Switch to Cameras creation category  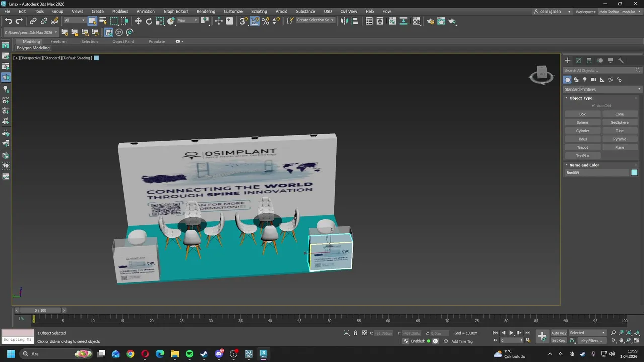click(593, 79)
